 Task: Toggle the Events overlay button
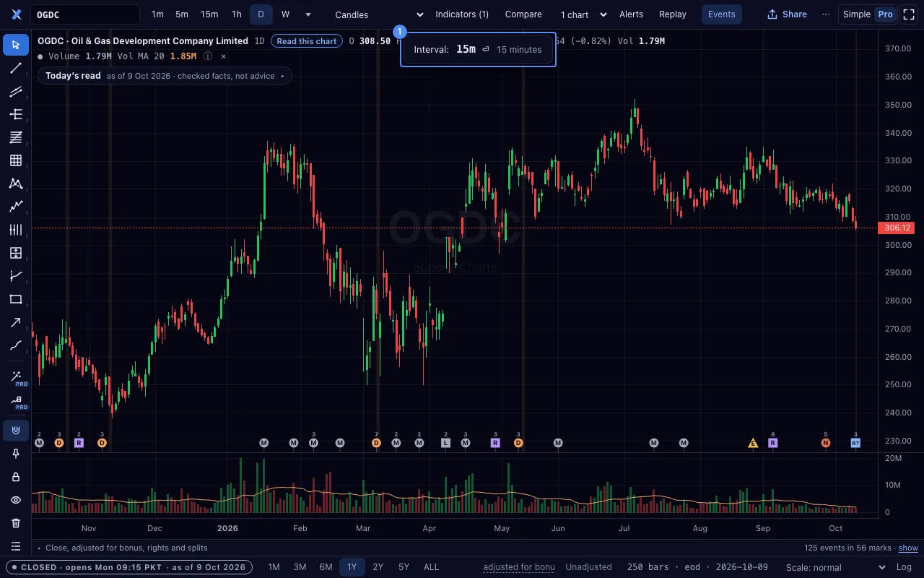(x=721, y=14)
